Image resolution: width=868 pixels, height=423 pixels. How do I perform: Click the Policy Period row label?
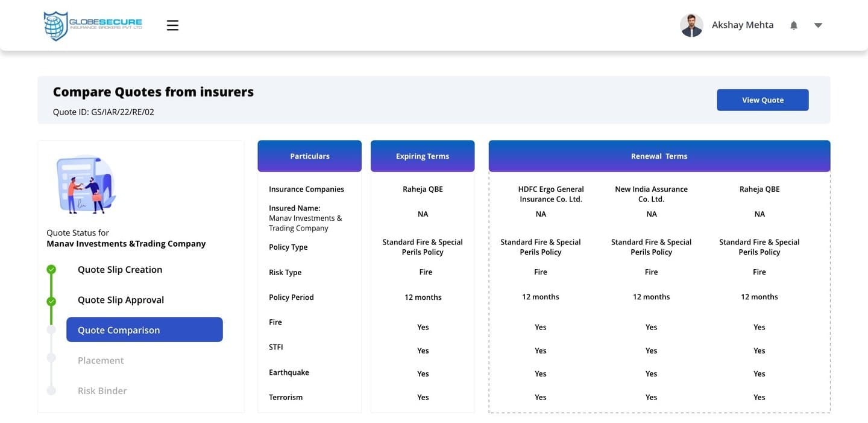click(x=291, y=297)
